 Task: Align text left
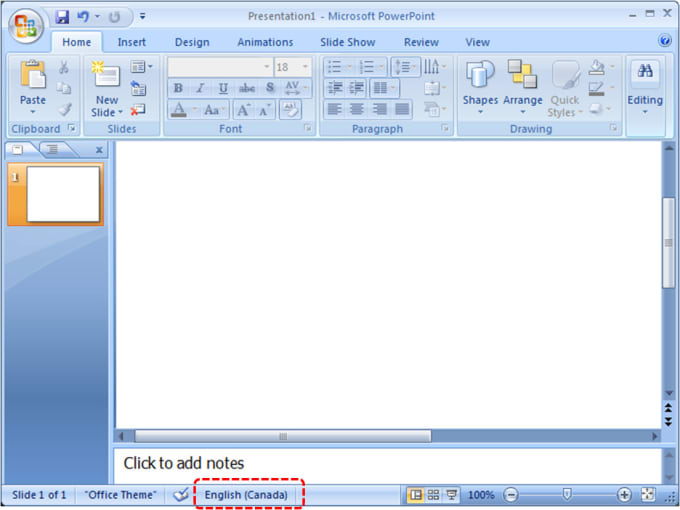334,109
